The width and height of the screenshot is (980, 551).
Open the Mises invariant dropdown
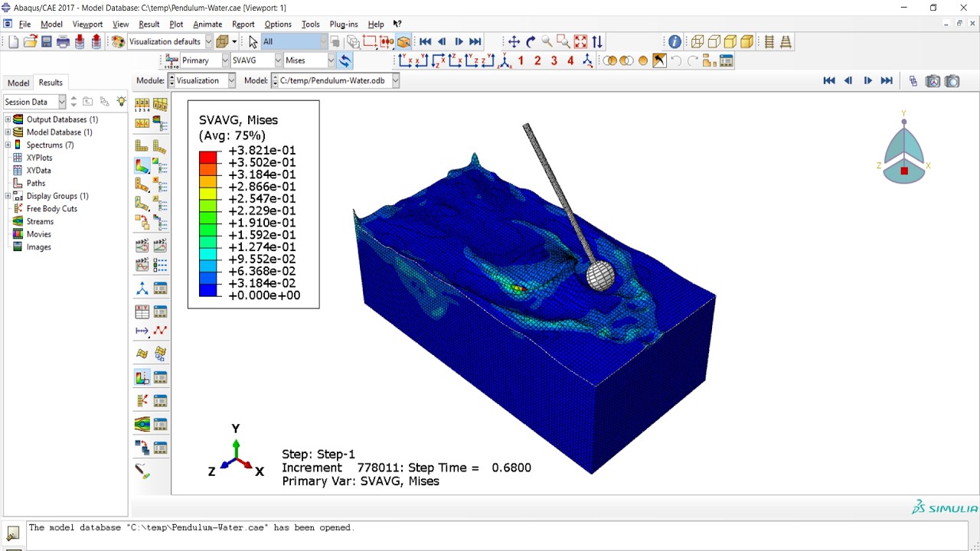click(331, 60)
